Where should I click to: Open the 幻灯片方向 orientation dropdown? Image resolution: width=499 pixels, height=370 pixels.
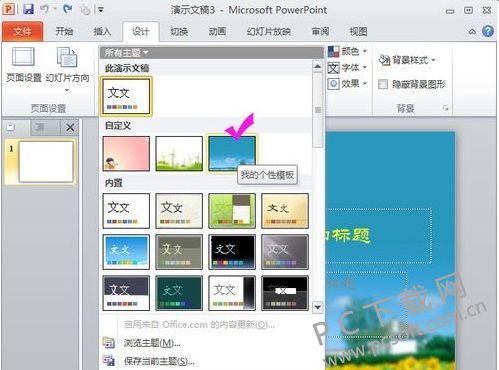pos(67,69)
